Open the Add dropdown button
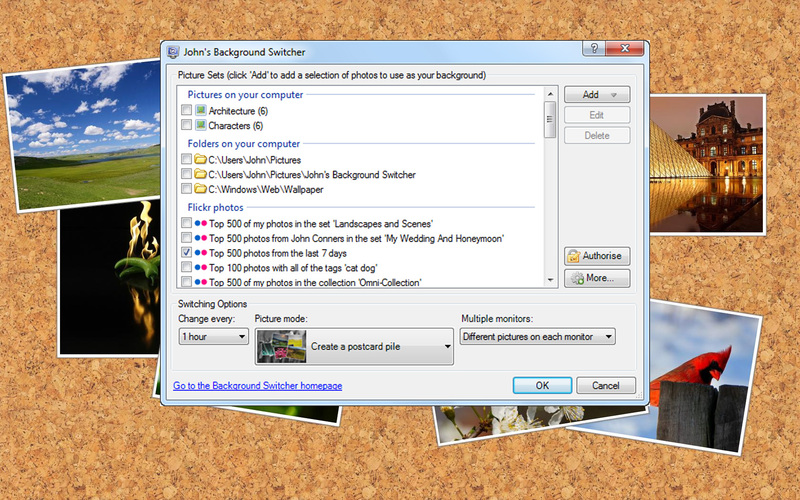 (x=597, y=94)
